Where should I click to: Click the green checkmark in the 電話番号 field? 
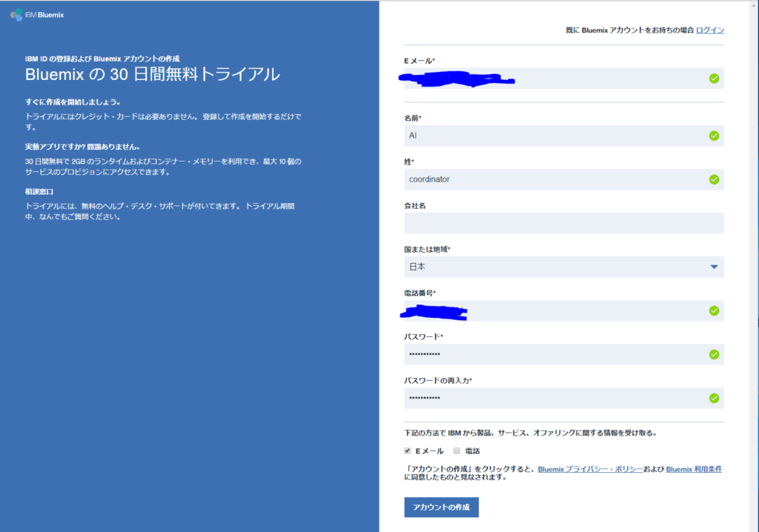click(x=714, y=310)
